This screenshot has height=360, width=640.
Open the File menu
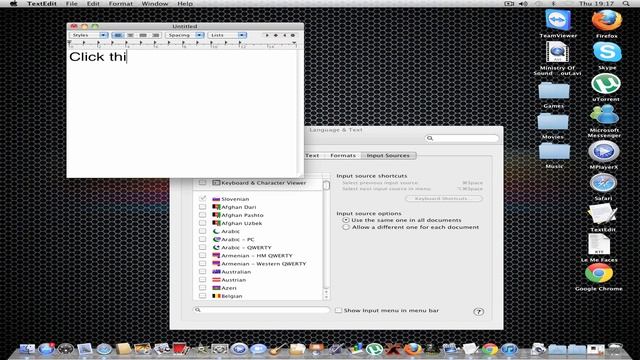pyautogui.click(x=71, y=3)
